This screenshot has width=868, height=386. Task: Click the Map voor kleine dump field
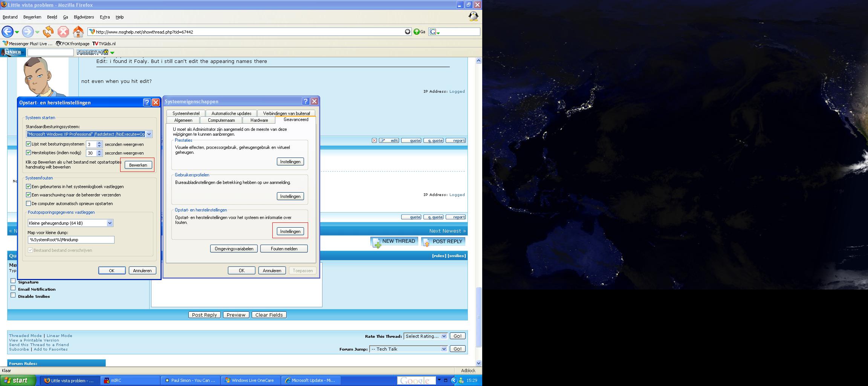(x=71, y=240)
